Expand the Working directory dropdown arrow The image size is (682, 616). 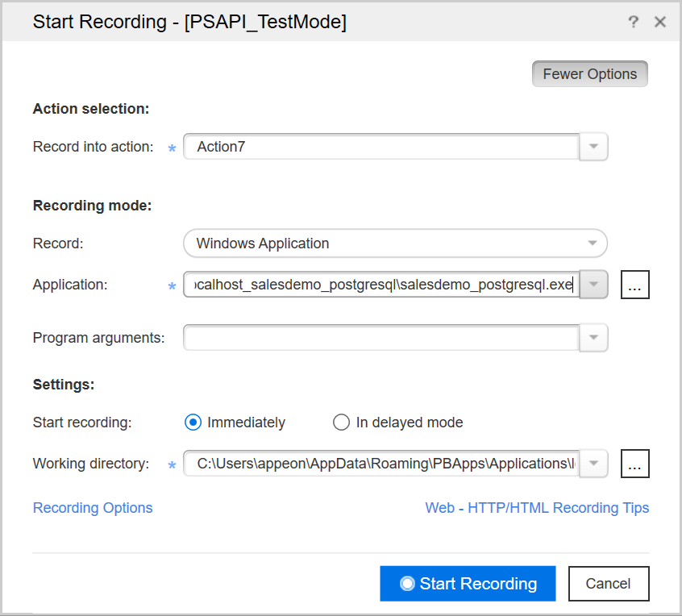[594, 464]
